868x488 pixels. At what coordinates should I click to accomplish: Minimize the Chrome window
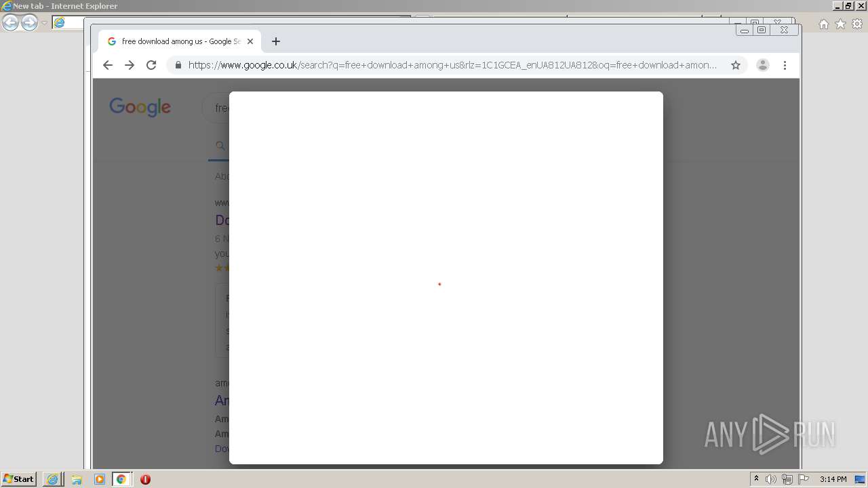pyautogui.click(x=745, y=30)
